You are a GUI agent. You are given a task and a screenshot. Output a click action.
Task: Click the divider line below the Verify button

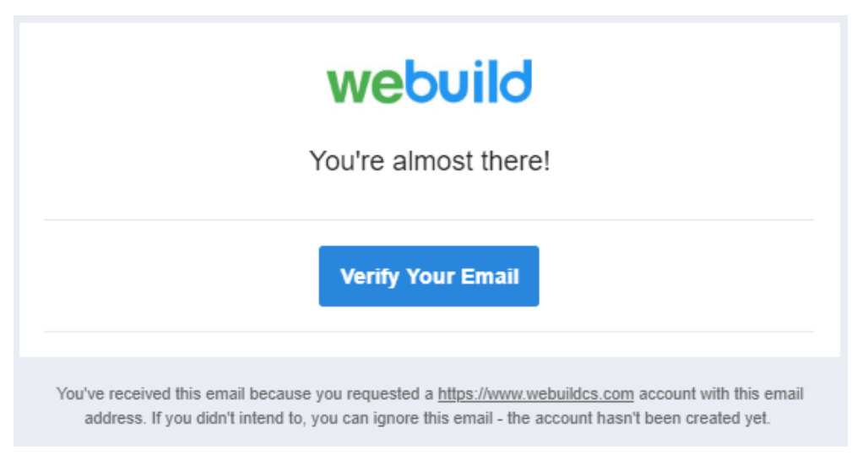pyautogui.click(x=429, y=332)
